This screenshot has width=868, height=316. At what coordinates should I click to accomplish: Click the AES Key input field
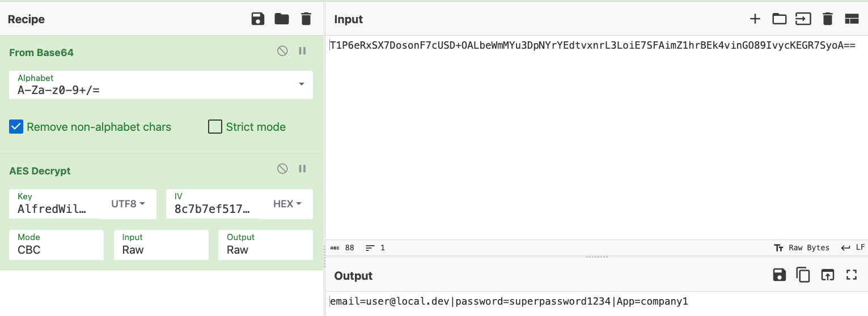(54, 208)
